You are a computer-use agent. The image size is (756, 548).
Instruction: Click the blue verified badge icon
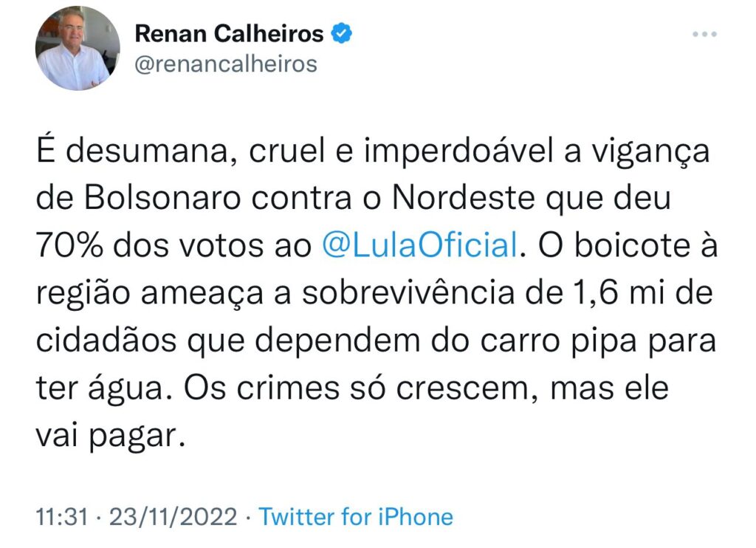[x=342, y=33]
